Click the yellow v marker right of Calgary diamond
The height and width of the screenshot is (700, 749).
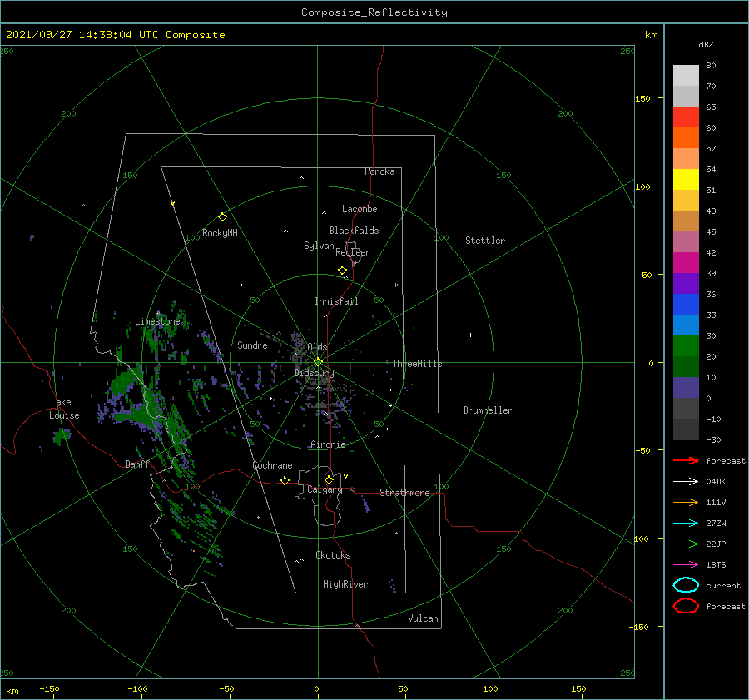pos(346,476)
